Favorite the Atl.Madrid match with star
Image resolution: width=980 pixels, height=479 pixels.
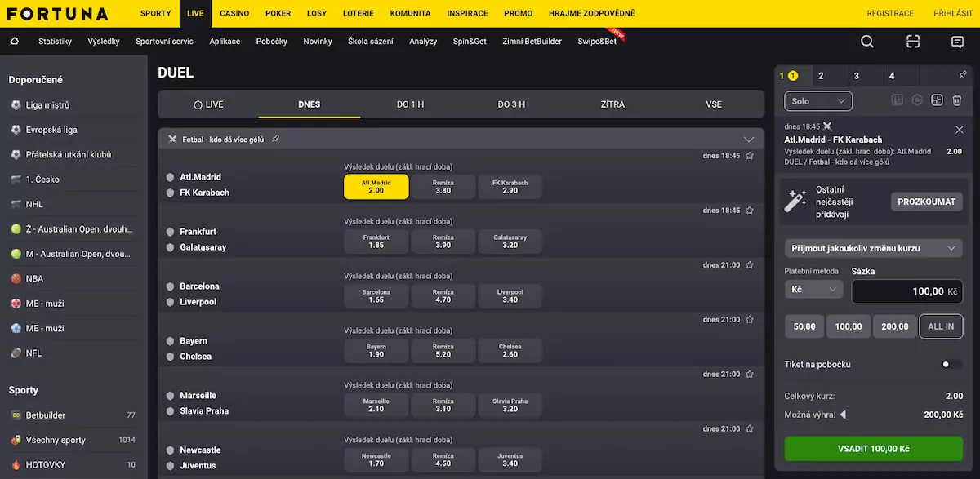pos(749,156)
